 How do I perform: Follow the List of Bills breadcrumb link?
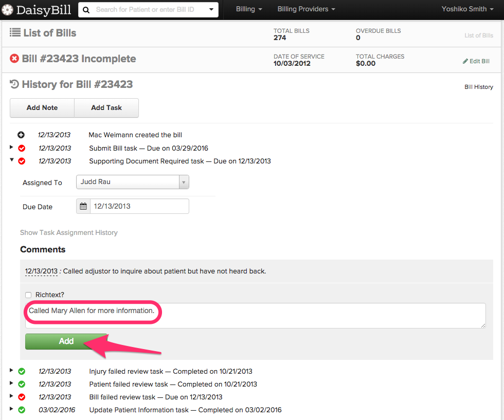(479, 35)
